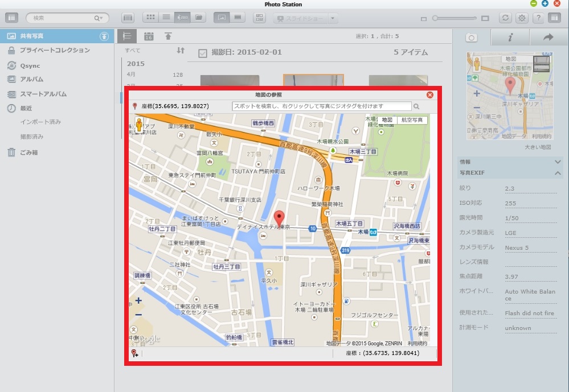Switch to list view

click(x=166, y=18)
